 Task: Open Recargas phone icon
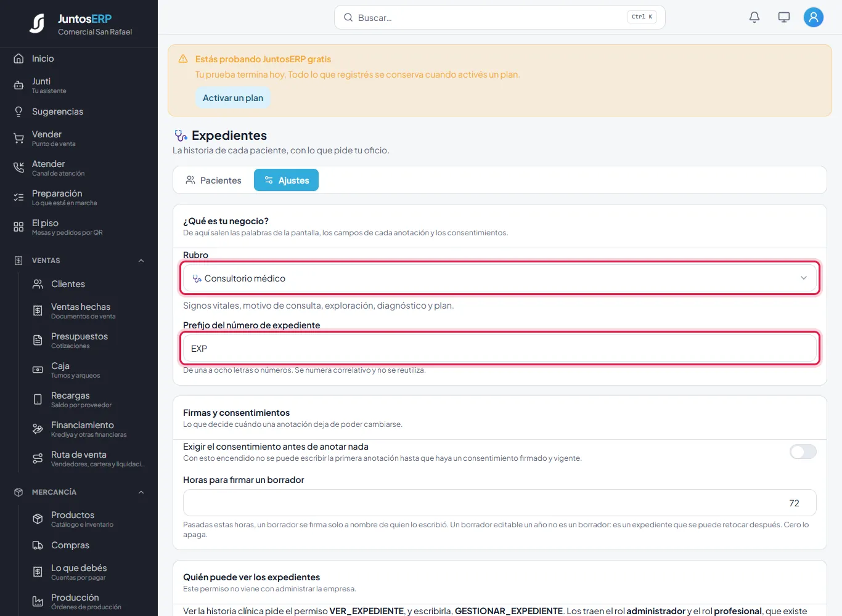38,400
